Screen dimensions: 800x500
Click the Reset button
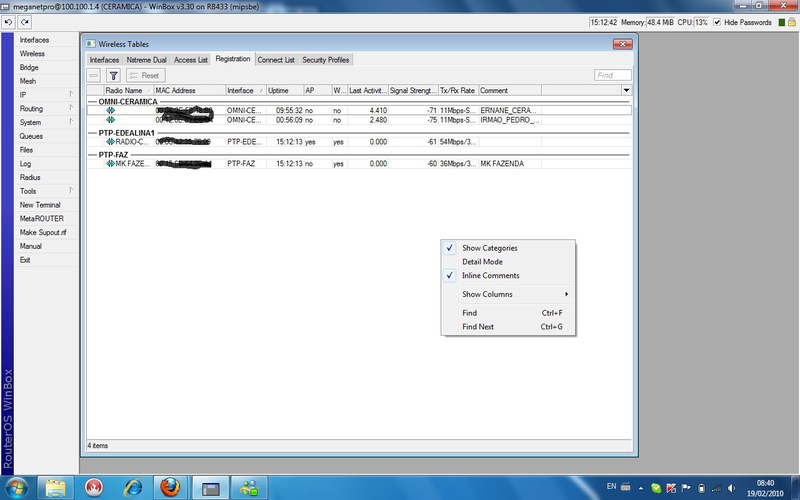(x=145, y=76)
